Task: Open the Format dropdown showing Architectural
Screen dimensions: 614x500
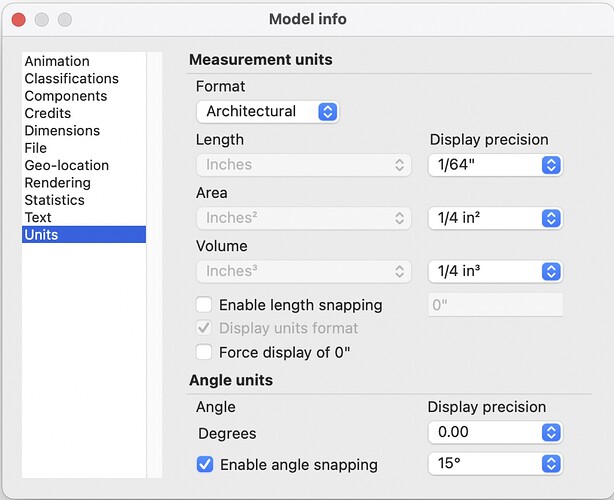Action: [x=267, y=111]
